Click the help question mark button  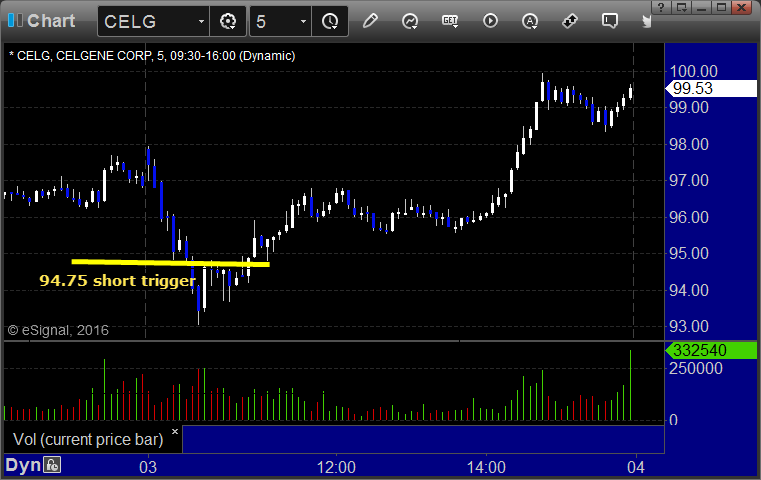pos(662,7)
